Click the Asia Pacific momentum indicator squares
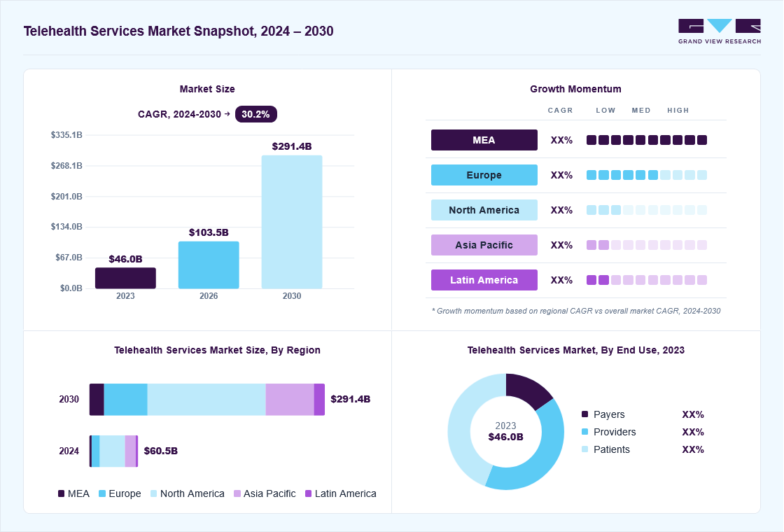This screenshot has height=532, width=784. coord(647,245)
